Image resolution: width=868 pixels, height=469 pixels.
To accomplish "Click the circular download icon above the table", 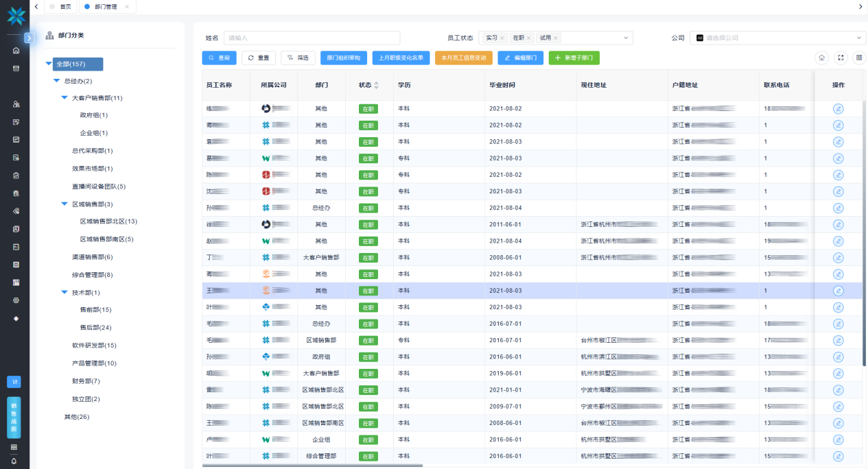I will (x=821, y=58).
